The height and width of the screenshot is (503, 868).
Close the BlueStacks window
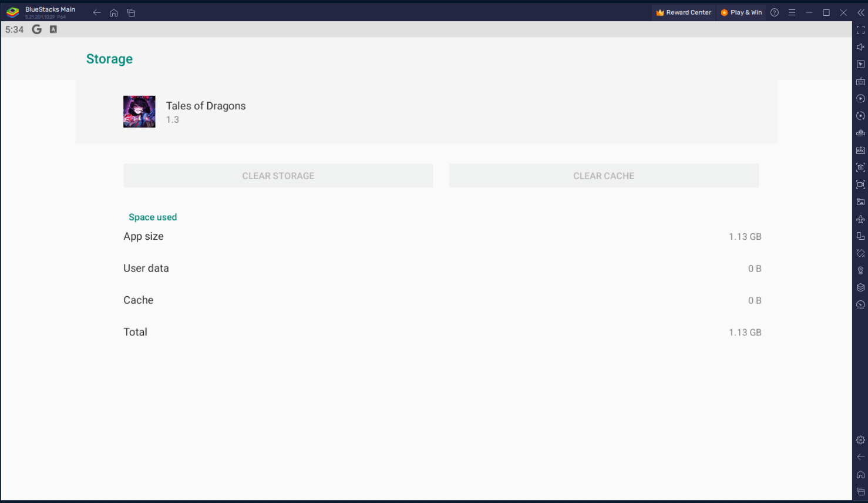[x=843, y=12]
